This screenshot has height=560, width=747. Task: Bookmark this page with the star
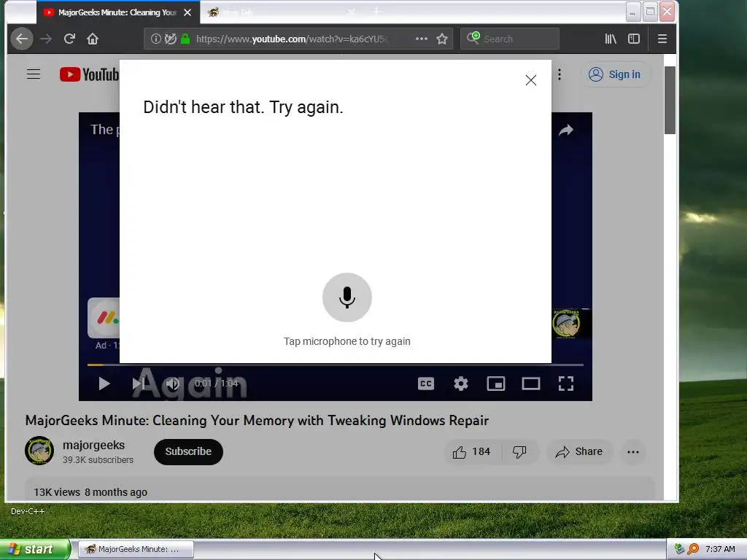tap(442, 39)
